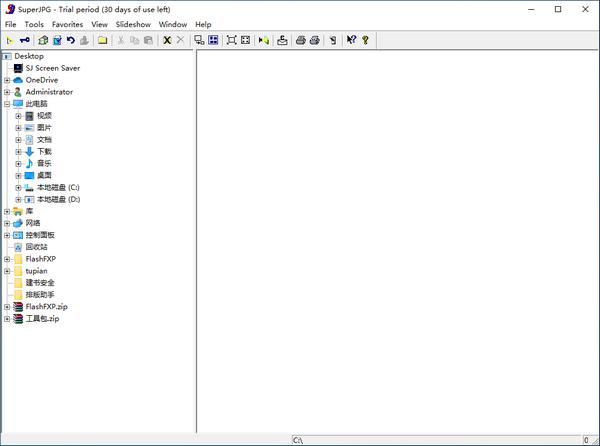Screen dimensions: 600x446
Task: Click the SJ Screen Saver monitor icon
Action: 18,68
